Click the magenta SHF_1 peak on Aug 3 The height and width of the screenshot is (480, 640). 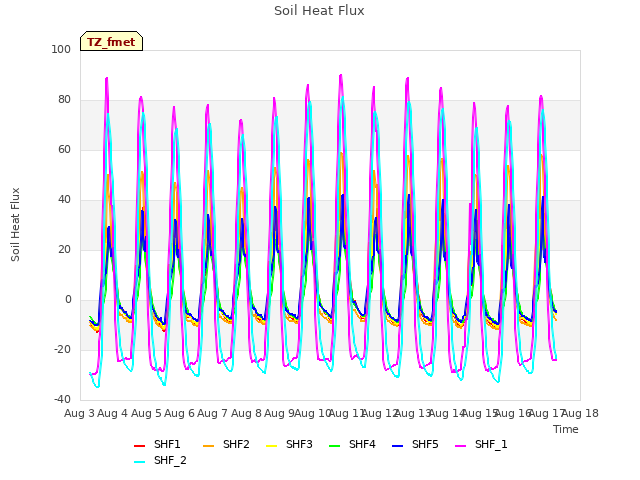coord(107,78)
